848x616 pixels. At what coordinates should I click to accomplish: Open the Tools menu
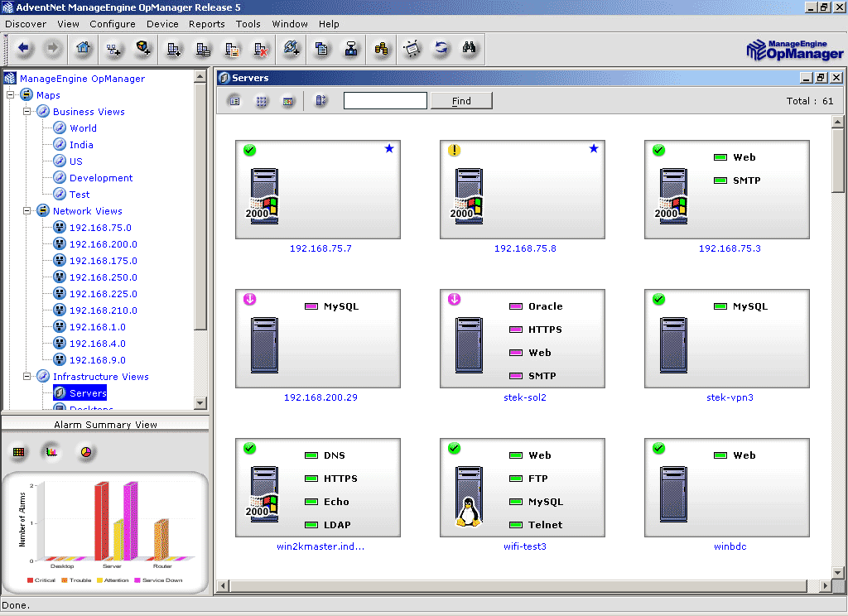pyautogui.click(x=248, y=24)
